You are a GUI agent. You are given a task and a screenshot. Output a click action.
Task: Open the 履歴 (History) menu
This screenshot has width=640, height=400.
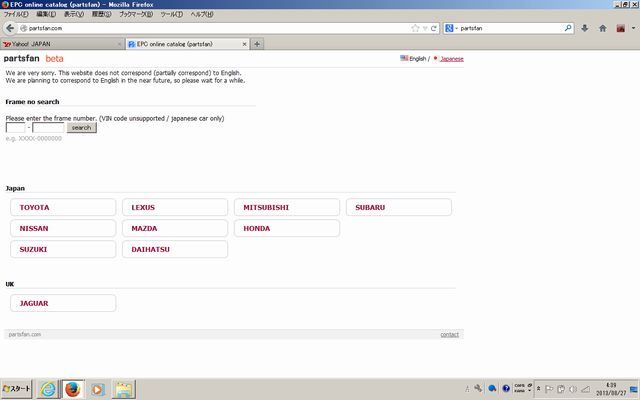(101, 14)
